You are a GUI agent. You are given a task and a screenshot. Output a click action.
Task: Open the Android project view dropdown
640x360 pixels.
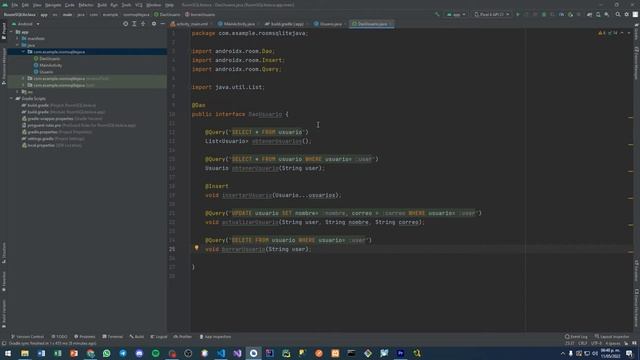pyautogui.click(x=26, y=24)
